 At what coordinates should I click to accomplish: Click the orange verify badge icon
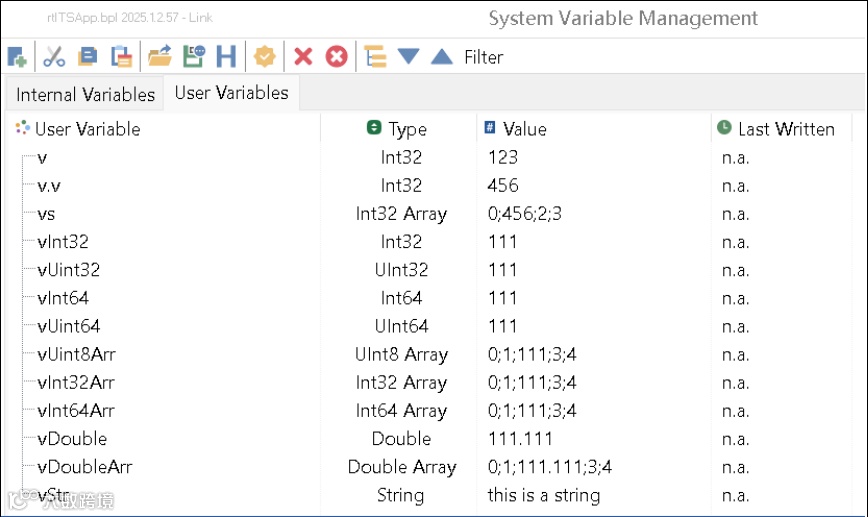tap(265, 57)
